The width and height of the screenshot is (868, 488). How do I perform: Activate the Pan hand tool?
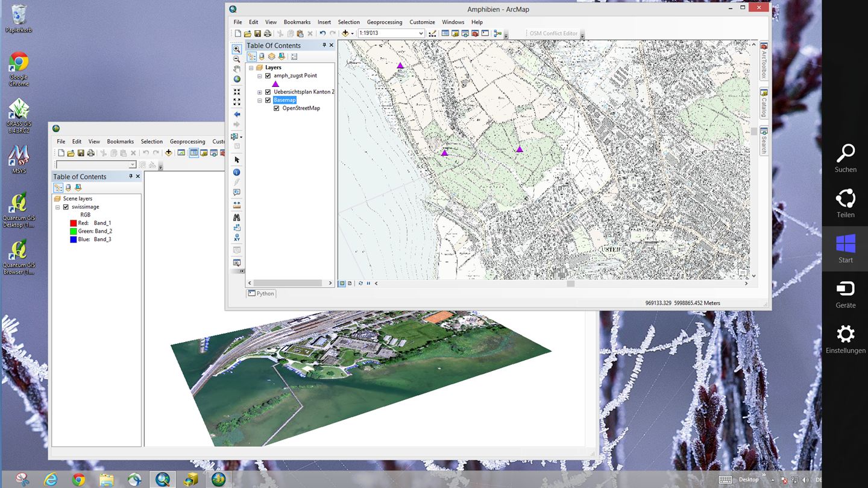coord(237,69)
